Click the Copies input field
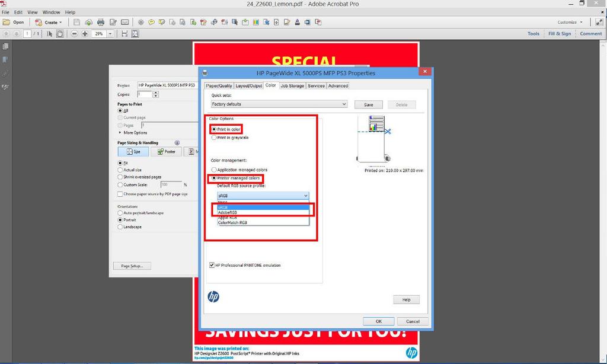607x364 pixels. point(145,94)
